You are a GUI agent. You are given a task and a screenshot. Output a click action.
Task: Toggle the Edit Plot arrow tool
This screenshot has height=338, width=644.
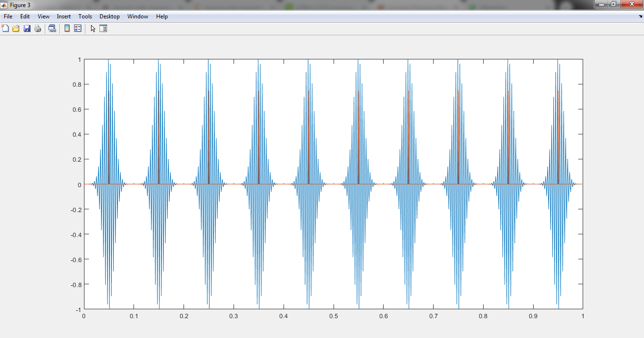[x=93, y=28]
